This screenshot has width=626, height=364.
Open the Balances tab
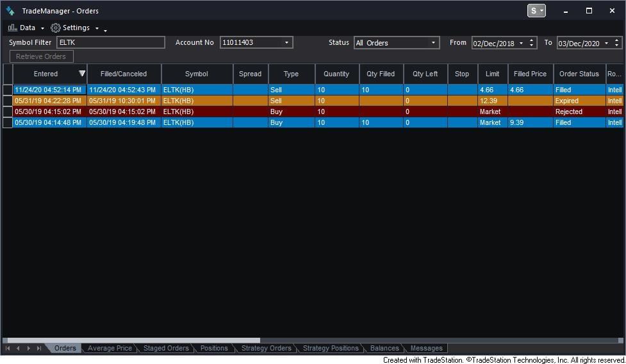click(x=384, y=349)
